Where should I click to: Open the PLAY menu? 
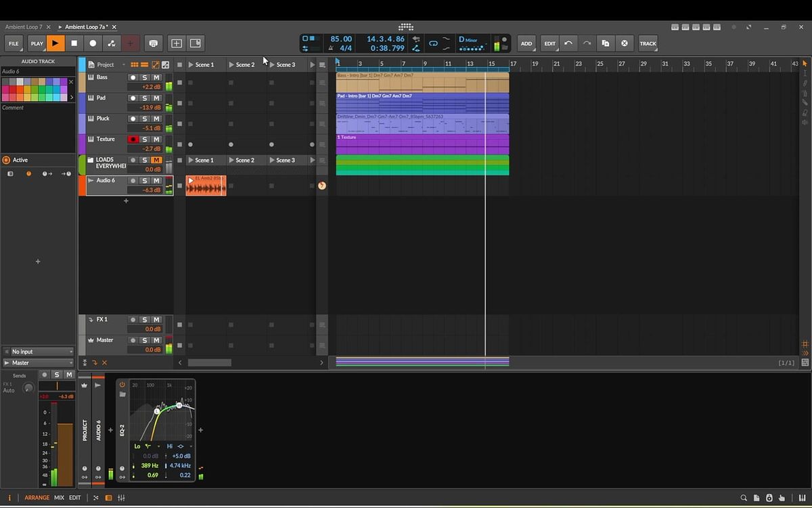[x=37, y=43]
